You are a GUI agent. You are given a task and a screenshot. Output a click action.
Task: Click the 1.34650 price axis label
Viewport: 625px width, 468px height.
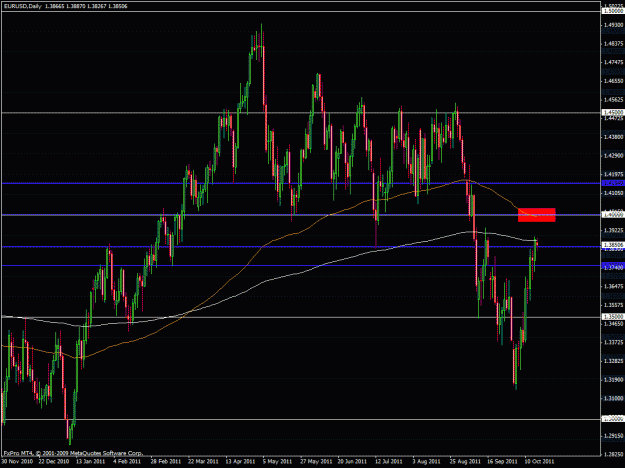[x=613, y=324]
